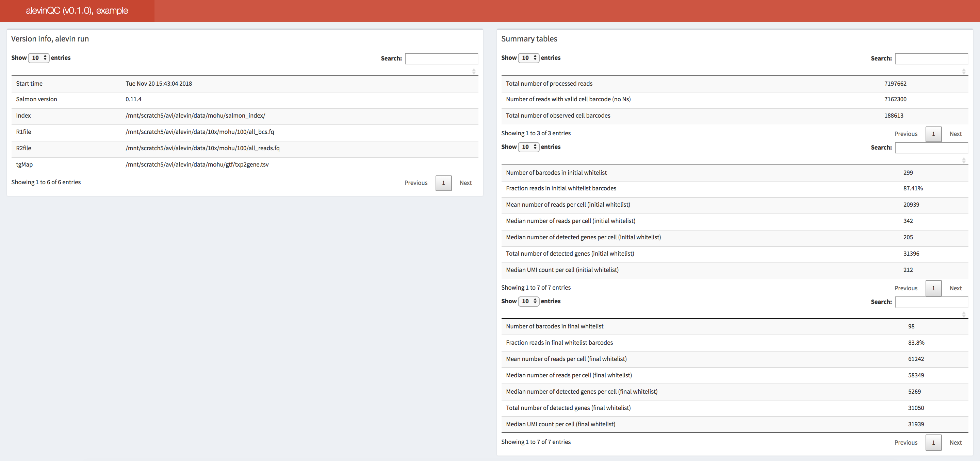980x461 pixels.
Task: Click alevinQC (v0.1.0), example header title
Action: click(77, 11)
